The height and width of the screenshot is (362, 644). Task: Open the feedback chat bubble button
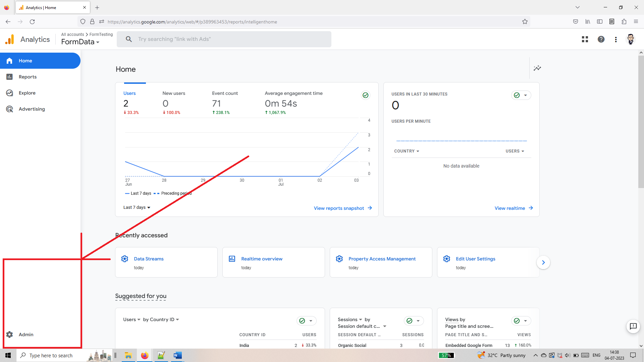click(x=633, y=326)
